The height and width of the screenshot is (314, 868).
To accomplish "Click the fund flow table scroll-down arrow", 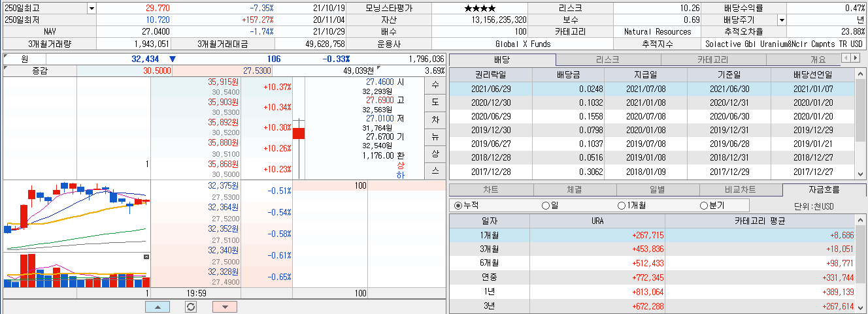I will [x=861, y=307].
